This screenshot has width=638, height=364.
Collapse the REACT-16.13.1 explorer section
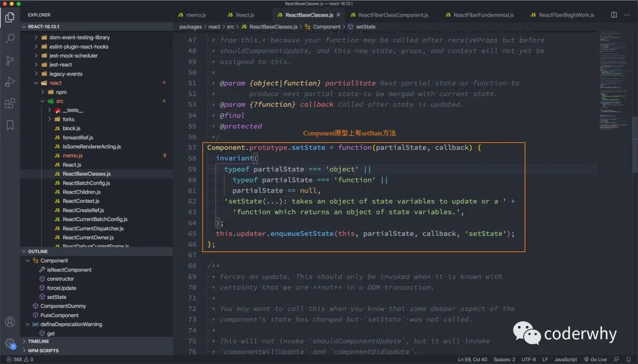96,27
